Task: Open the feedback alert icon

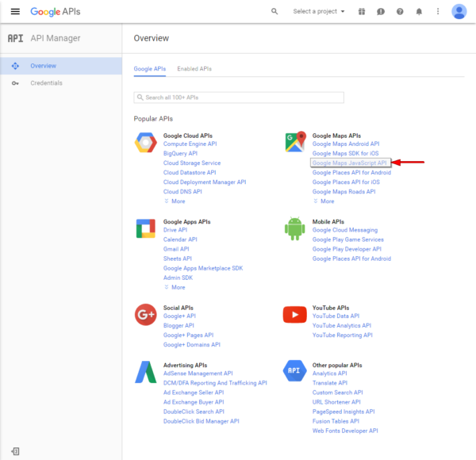Action: 381,12
